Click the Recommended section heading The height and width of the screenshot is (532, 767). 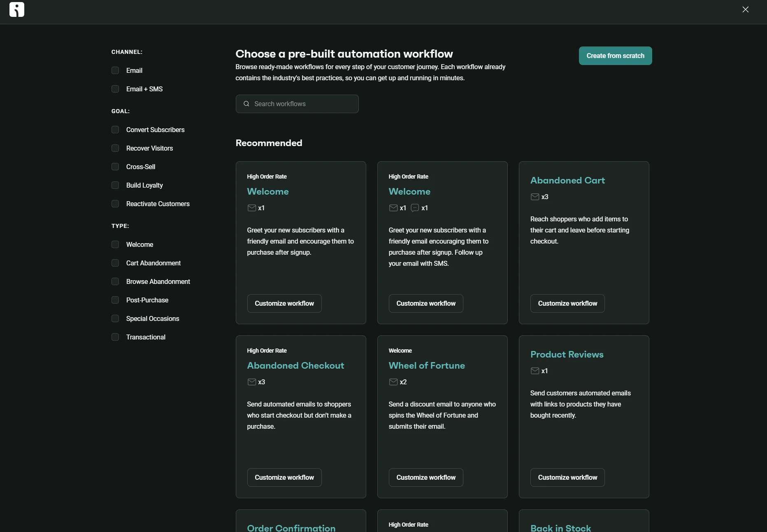click(269, 143)
